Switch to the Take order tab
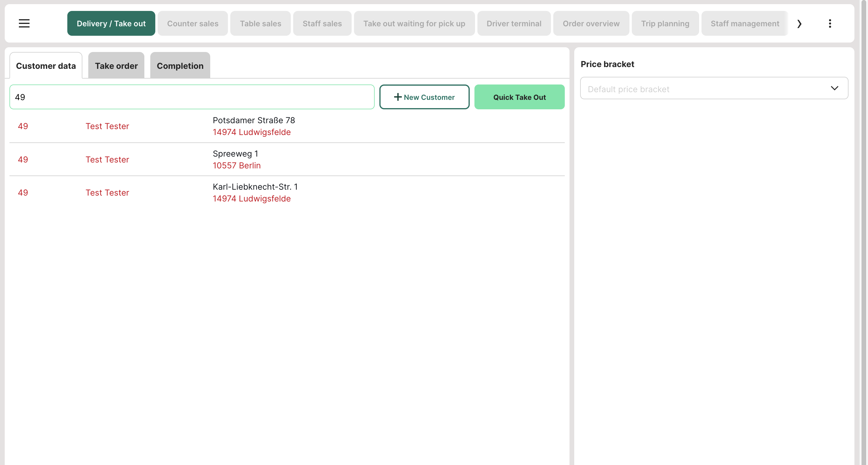The height and width of the screenshot is (465, 868). click(116, 66)
